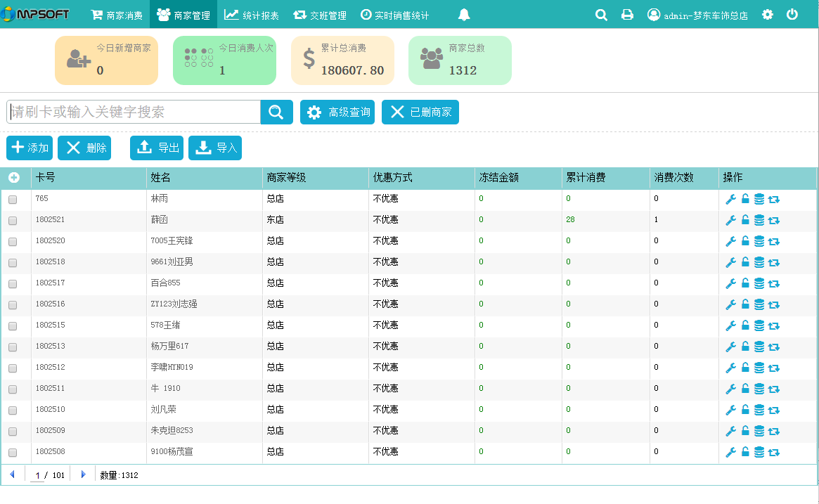Click wrench edit icon for 林雨 row
The width and height of the screenshot is (819, 504).
730,200
